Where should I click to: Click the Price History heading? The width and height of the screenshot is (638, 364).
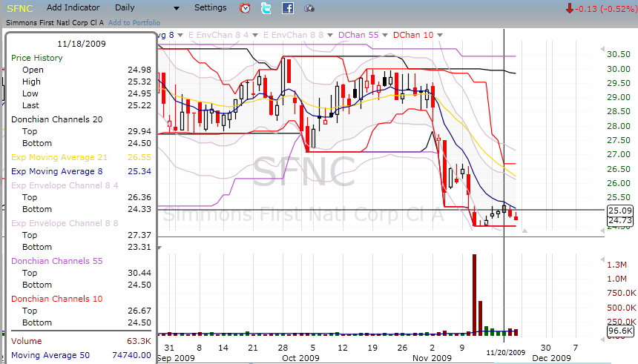[x=37, y=58]
